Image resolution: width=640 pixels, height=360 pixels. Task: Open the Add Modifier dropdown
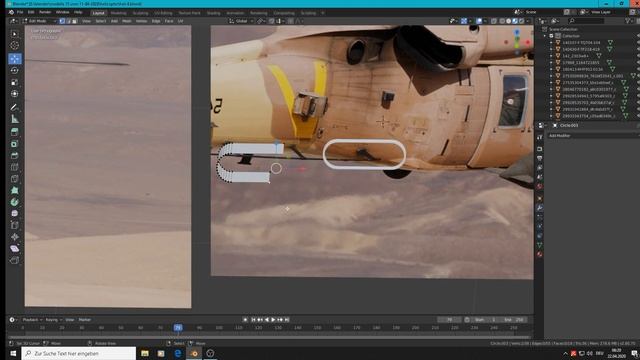pyautogui.click(x=593, y=136)
